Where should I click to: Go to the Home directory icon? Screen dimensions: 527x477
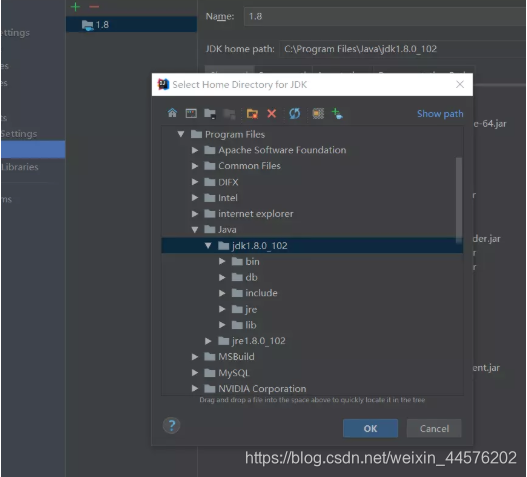click(172, 113)
